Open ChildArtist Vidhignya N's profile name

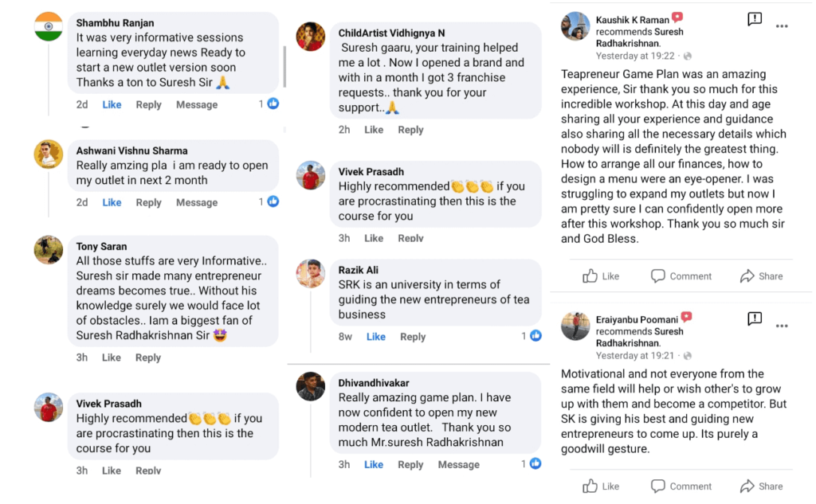391,33
